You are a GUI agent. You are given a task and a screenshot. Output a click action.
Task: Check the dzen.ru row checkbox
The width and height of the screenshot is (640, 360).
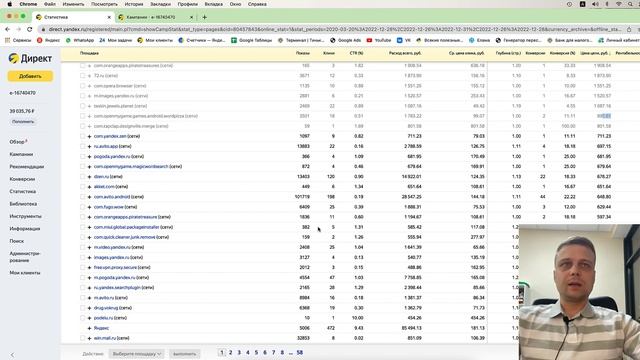tap(82, 177)
